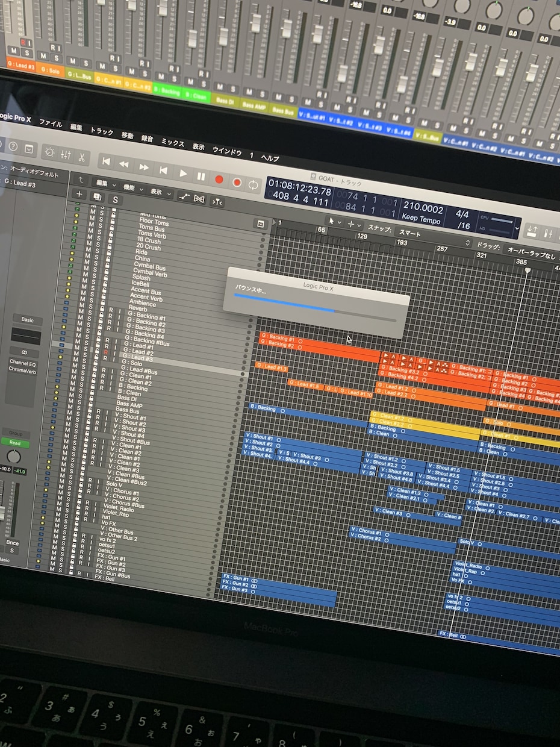The width and height of the screenshot is (560, 747).
Task: Click the Fast Forward transport button
Action: (x=143, y=167)
